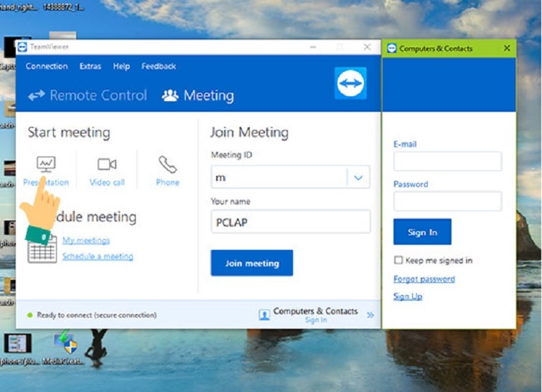Image resolution: width=542 pixels, height=392 pixels.
Task: Start a Video call meeting
Action: coord(107,172)
